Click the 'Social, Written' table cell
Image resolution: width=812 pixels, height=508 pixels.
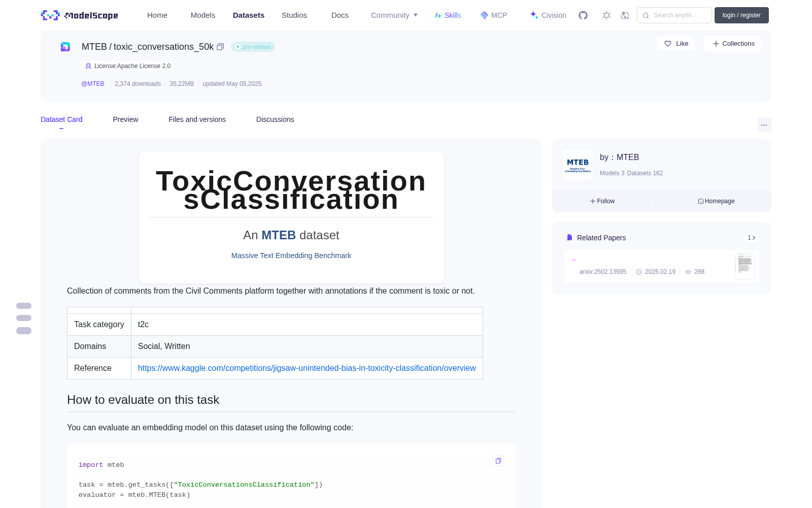[x=307, y=346]
